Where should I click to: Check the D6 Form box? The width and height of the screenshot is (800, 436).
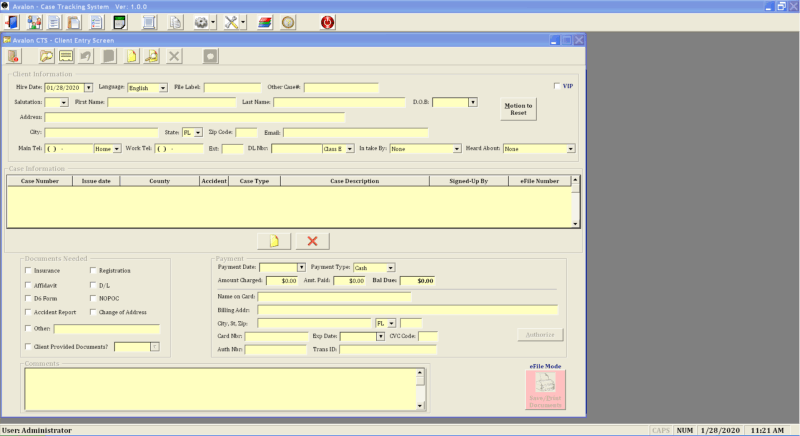28,298
